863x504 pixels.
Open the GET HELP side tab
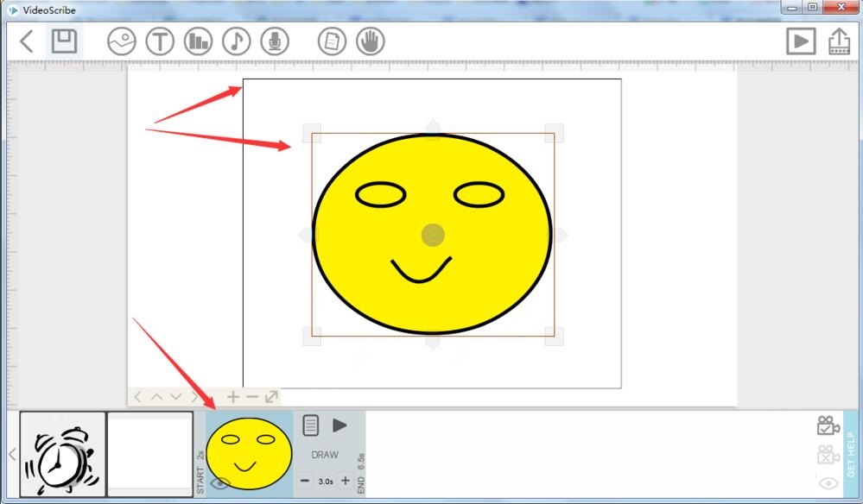click(x=851, y=455)
